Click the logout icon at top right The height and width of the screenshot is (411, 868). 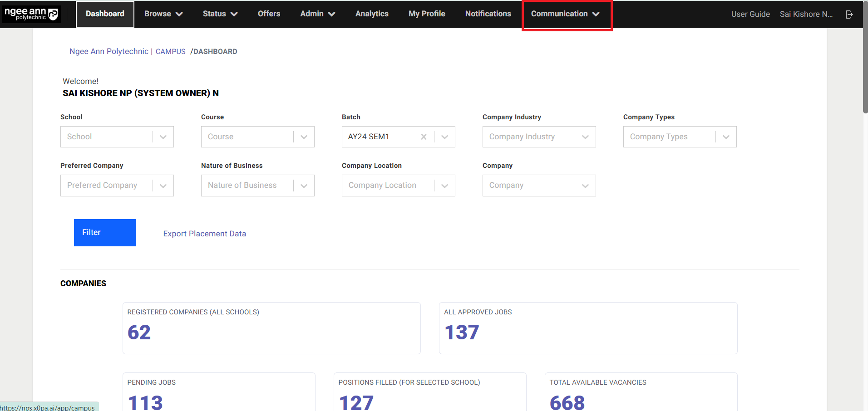point(849,15)
